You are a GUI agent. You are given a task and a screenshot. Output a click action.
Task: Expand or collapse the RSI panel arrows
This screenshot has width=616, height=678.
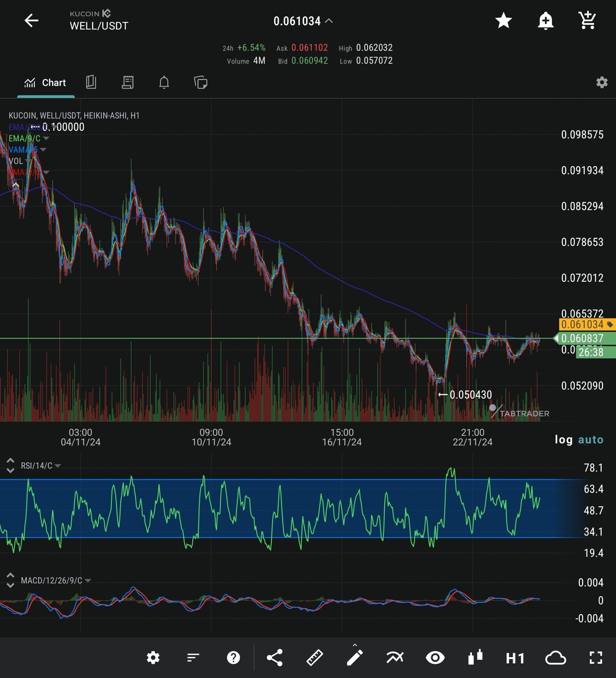[10, 466]
